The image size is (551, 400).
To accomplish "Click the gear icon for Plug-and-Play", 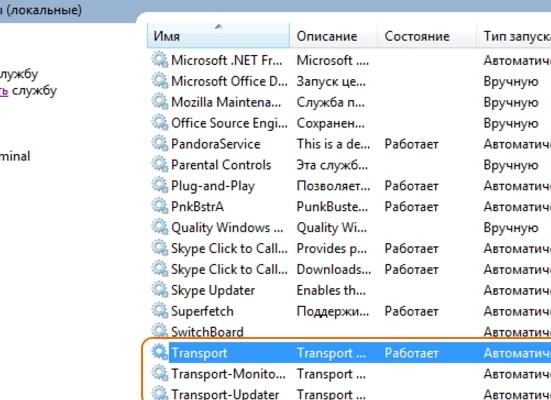I will click(160, 186).
